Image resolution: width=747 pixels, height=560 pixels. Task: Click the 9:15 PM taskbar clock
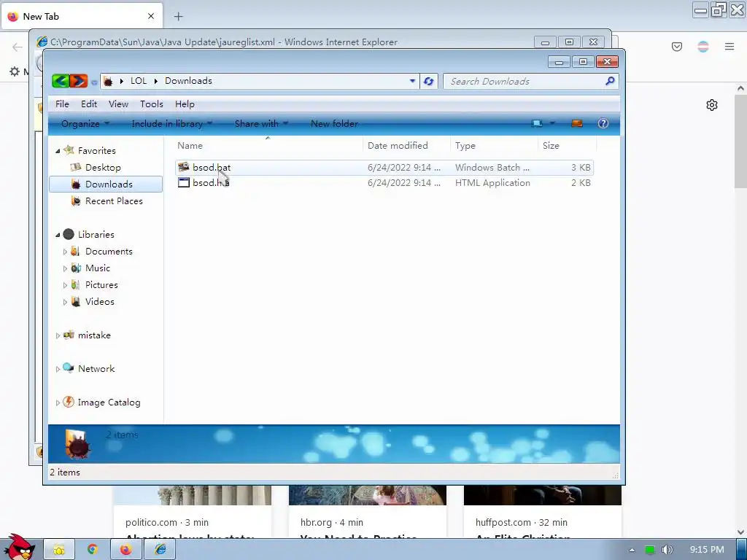707,550
